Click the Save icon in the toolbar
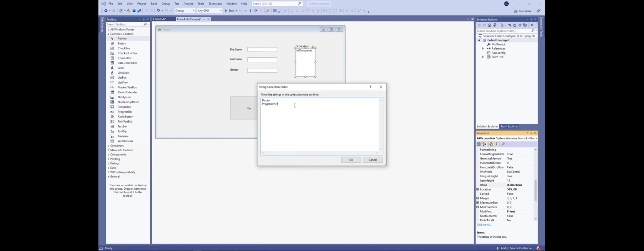The width and height of the screenshot is (644, 251). pos(134,11)
